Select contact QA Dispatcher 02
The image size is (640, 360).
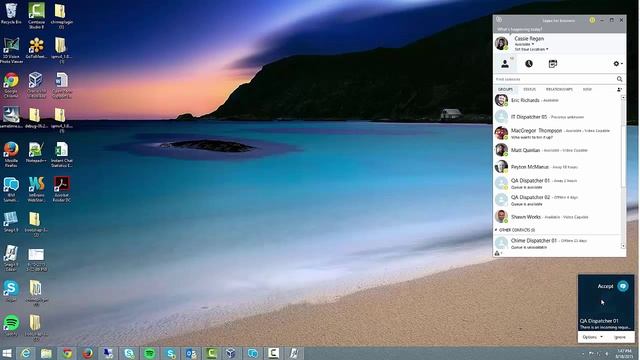pyautogui.click(x=558, y=200)
